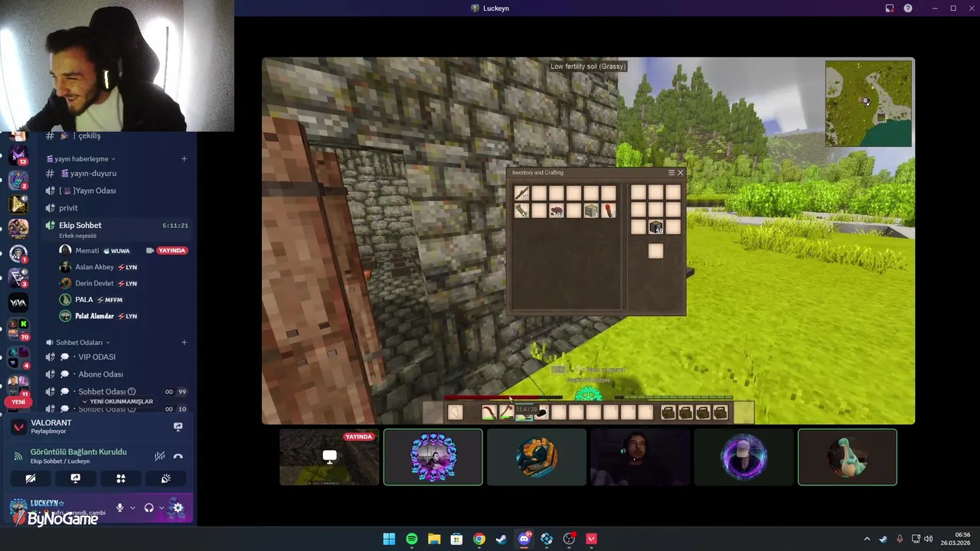Toggle noise suppression in voice panel

click(x=159, y=456)
